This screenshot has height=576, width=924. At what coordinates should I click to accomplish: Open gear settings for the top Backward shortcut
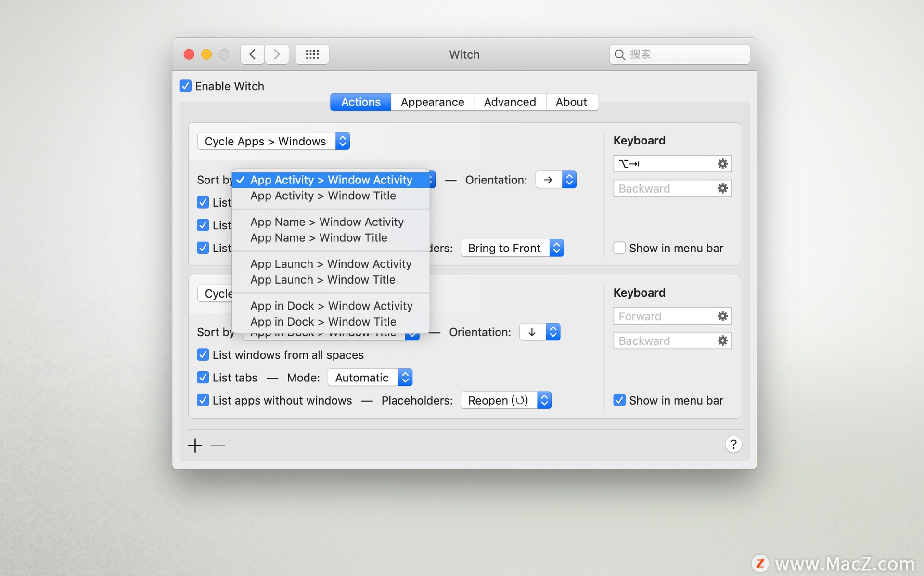pyautogui.click(x=722, y=188)
